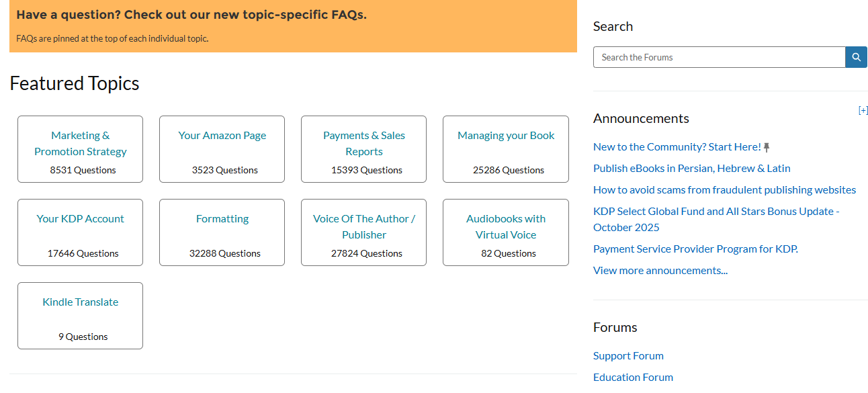Open the Your KDP Account topic

click(80, 218)
